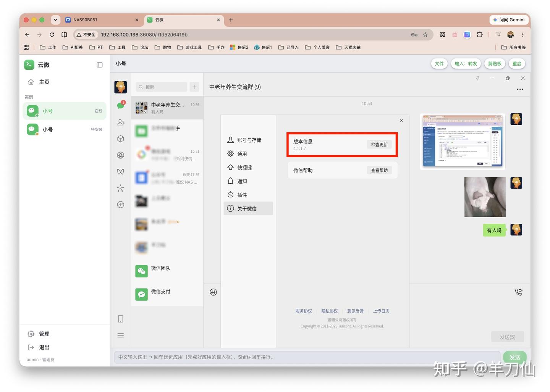550x392 pixels.
Task: Click the WeChat profile avatar in sidebar
Action: [121, 87]
